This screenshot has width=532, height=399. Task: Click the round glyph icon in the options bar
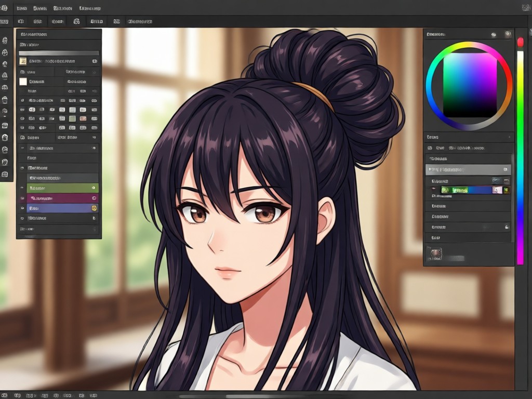[x=77, y=21]
